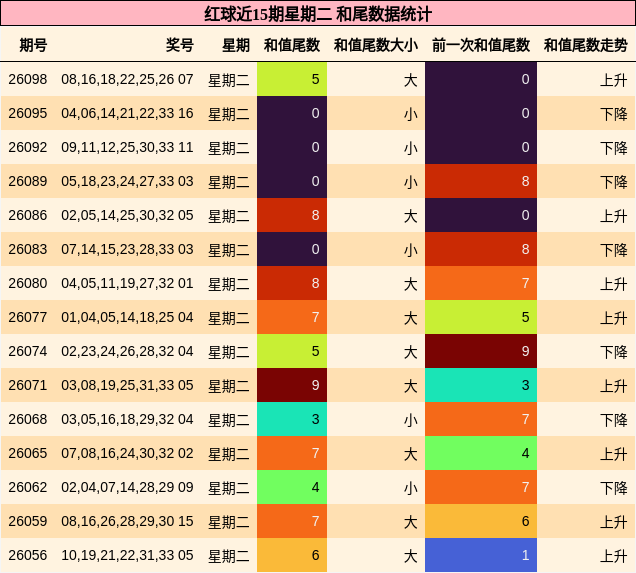The image size is (636, 573).
Task: Click the yellow-green previous-tail cell 5 in row 26077
Action: click(481, 317)
